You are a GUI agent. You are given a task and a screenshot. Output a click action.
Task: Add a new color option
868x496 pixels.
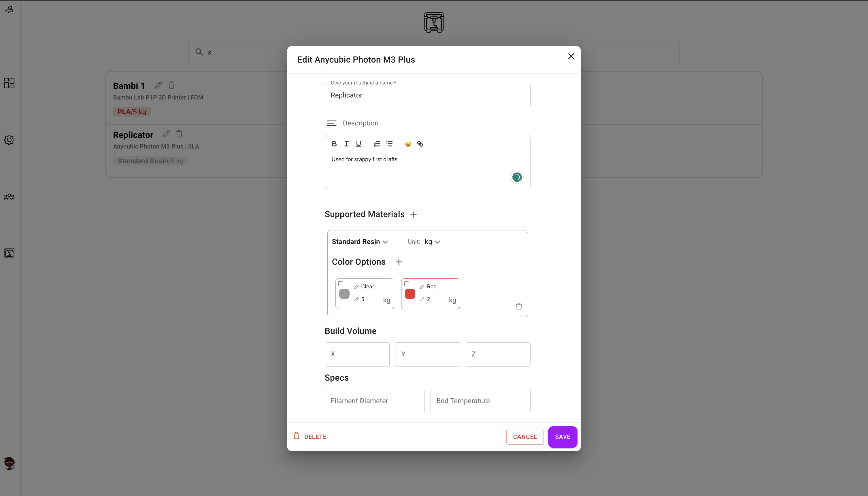(x=399, y=262)
